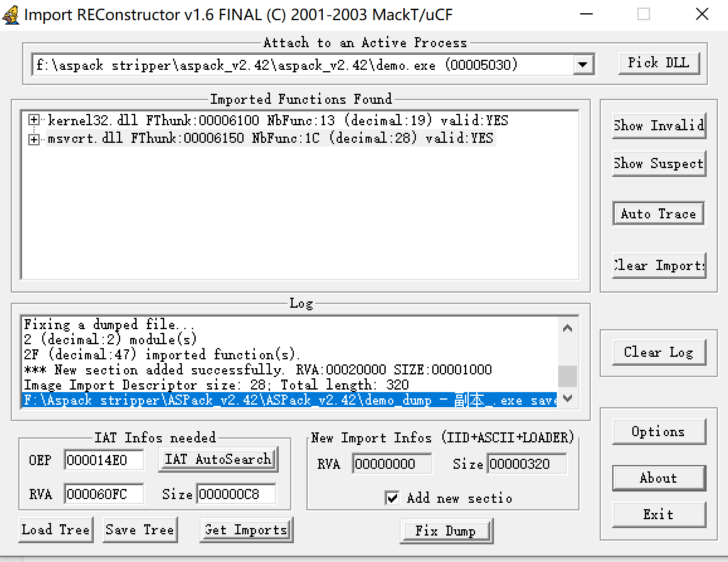Screen dimensions: 728x562
Task: Click the Clear Imports button
Action: click(659, 265)
